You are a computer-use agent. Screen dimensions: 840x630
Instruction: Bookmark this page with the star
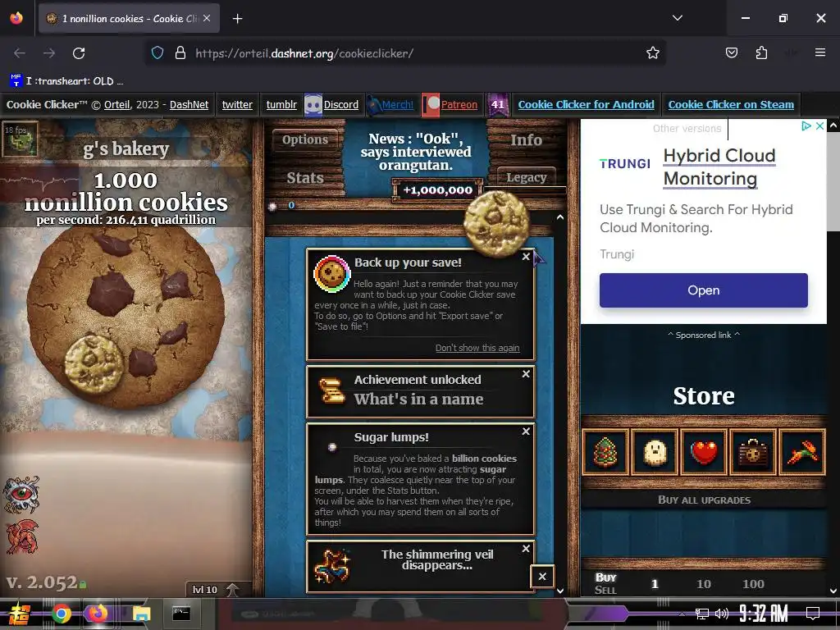pos(652,53)
